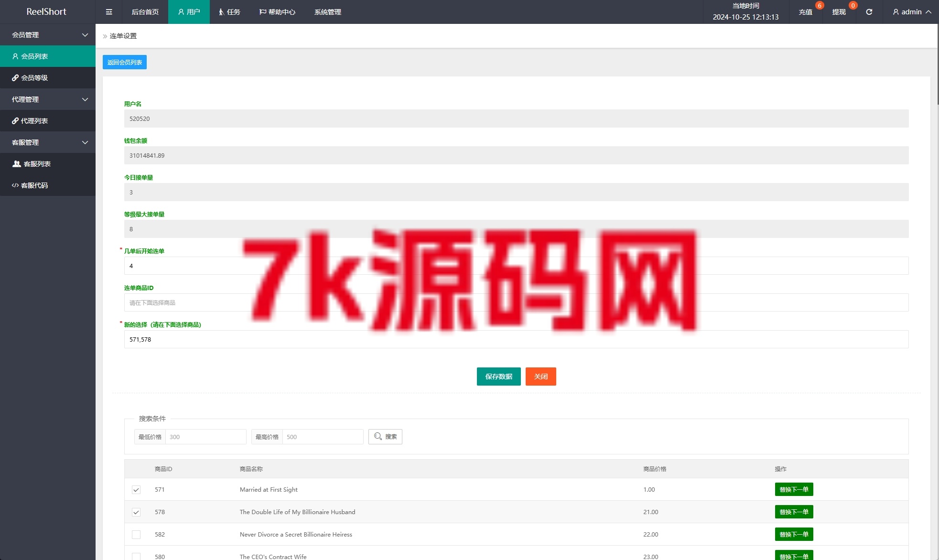Click the 今日接单量 field
Viewport: 939px width, 560px height.
(x=516, y=192)
